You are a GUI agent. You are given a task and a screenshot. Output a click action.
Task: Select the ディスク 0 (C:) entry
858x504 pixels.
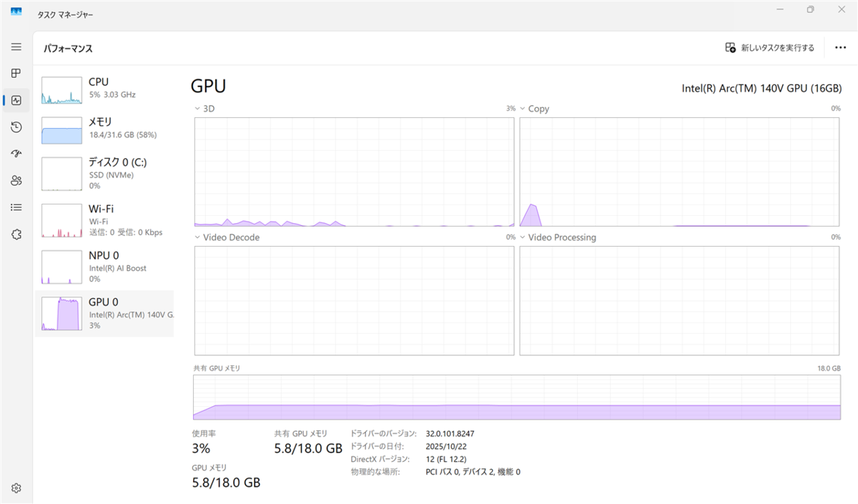click(x=105, y=173)
